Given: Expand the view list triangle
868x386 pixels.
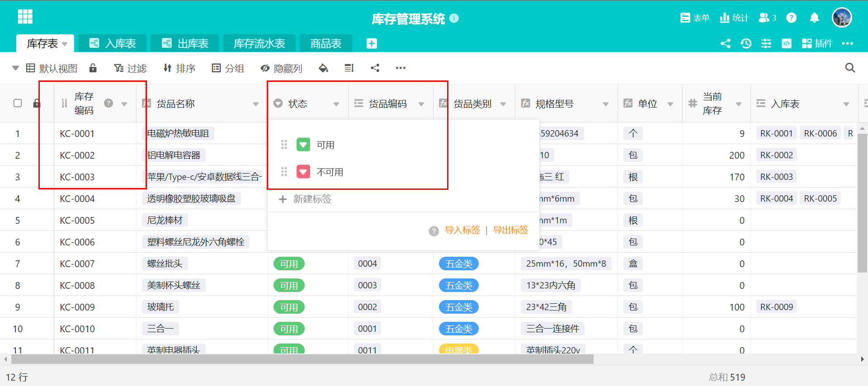Looking at the screenshot, I should pyautogui.click(x=15, y=68).
